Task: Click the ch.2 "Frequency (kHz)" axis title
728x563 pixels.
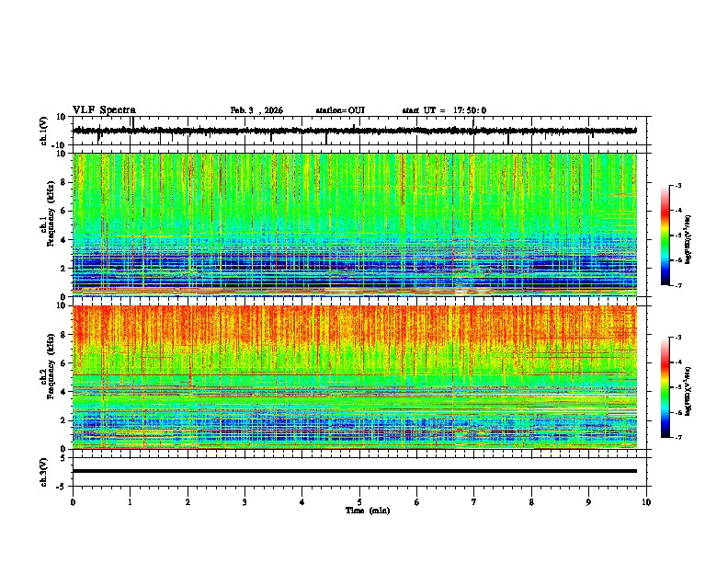Action: [x=51, y=366]
